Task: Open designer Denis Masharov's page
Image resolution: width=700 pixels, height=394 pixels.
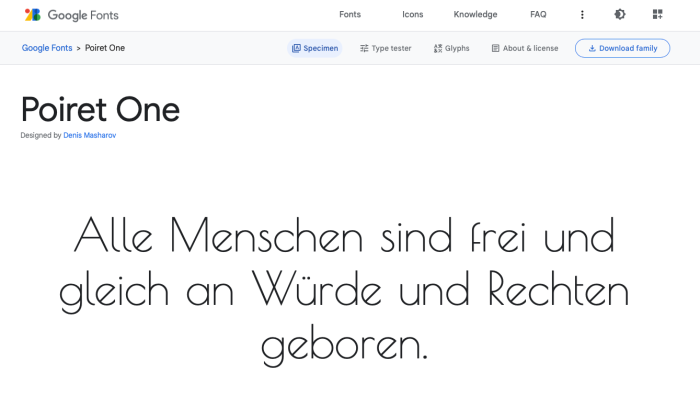Action: [90, 135]
